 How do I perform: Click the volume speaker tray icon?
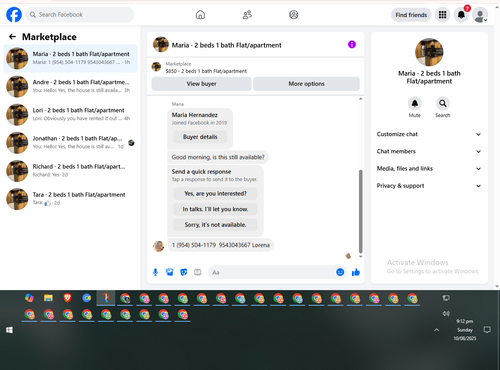pyautogui.click(x=446, y=313)
